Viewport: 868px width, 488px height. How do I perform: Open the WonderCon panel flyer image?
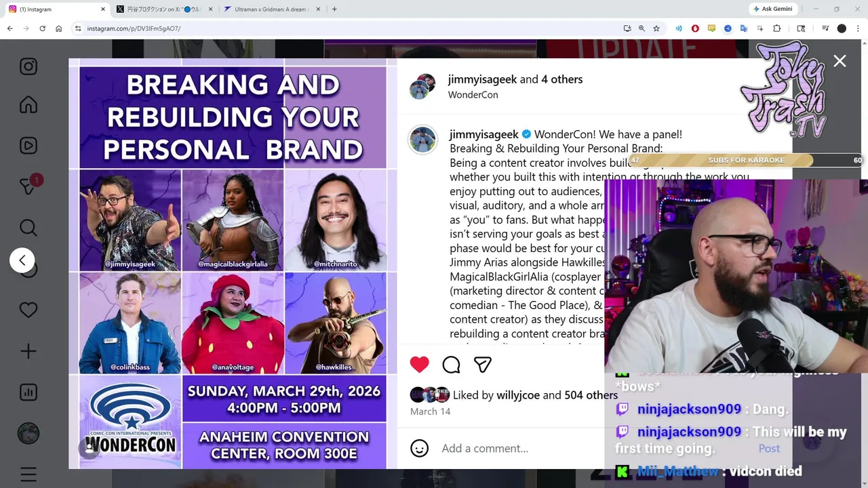tap(233, 264)
